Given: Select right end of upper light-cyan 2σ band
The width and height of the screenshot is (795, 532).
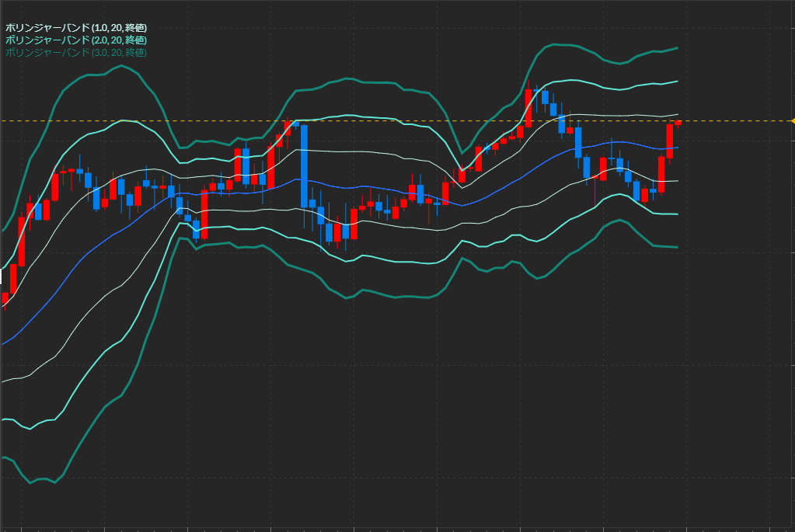Looking at the screenshot, I should [676, 82].
